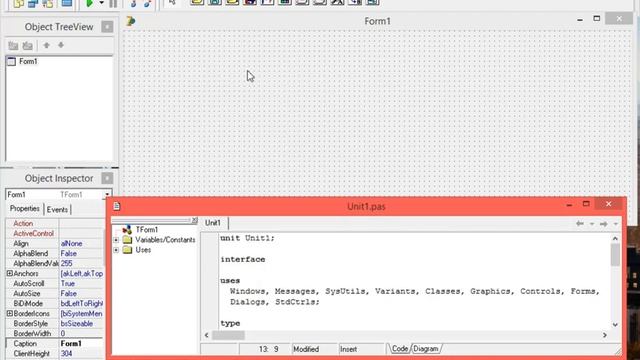
Task: Select the Action property row
Action: point(54,223)
